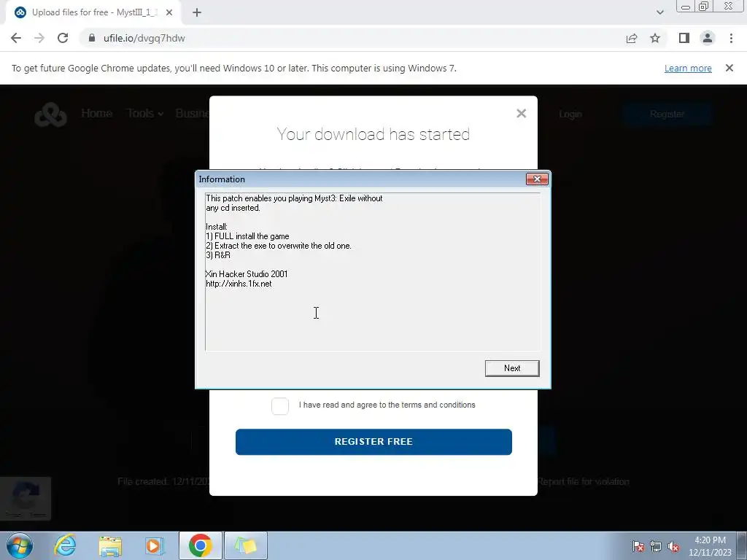The height and width of the screenshot is (560, 747).
Task: Open the Chrome profile menu
Action: click(x=708, y=38)
